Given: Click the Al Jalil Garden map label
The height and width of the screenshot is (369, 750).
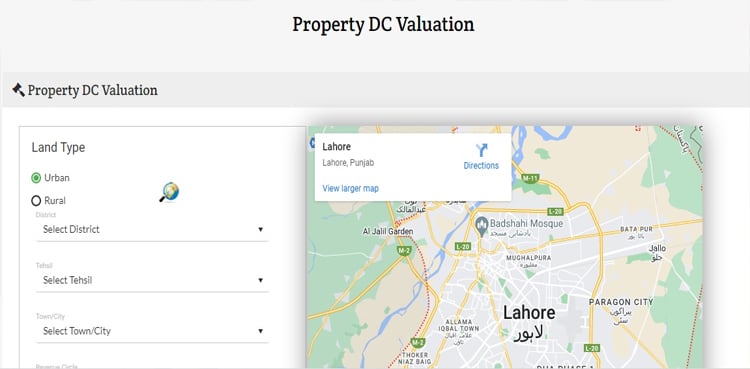Looking at the screenshot, I should [388, 232].
